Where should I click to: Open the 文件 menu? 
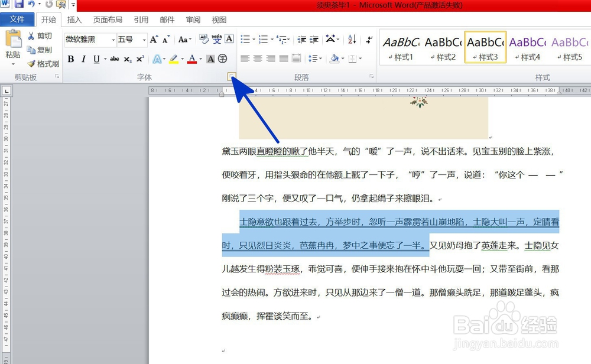(18, 19)
